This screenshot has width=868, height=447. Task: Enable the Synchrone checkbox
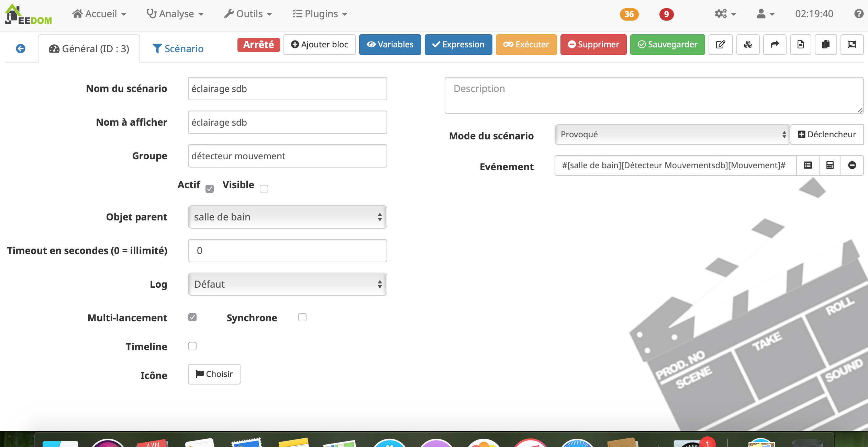pos(302,317)
